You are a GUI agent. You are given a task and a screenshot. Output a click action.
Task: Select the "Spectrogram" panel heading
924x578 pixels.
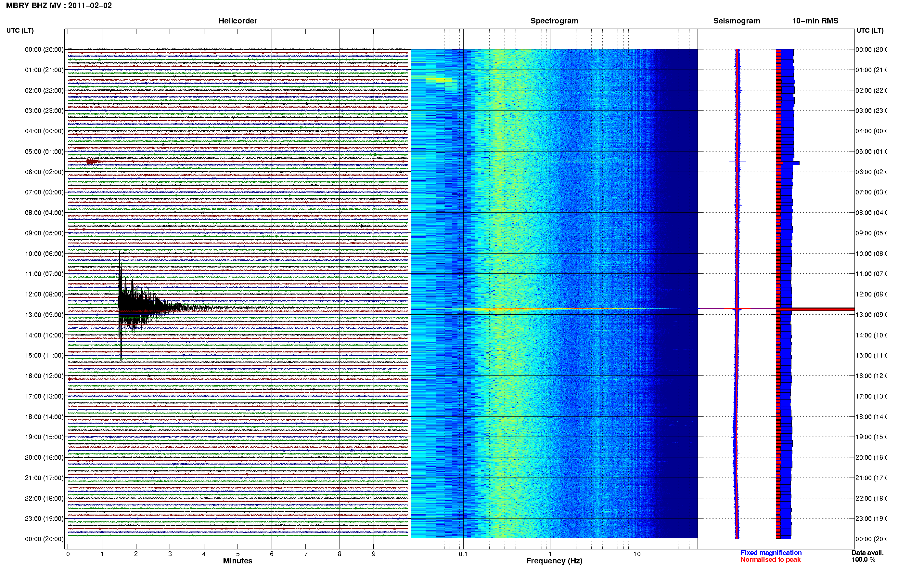coord(554,21)
